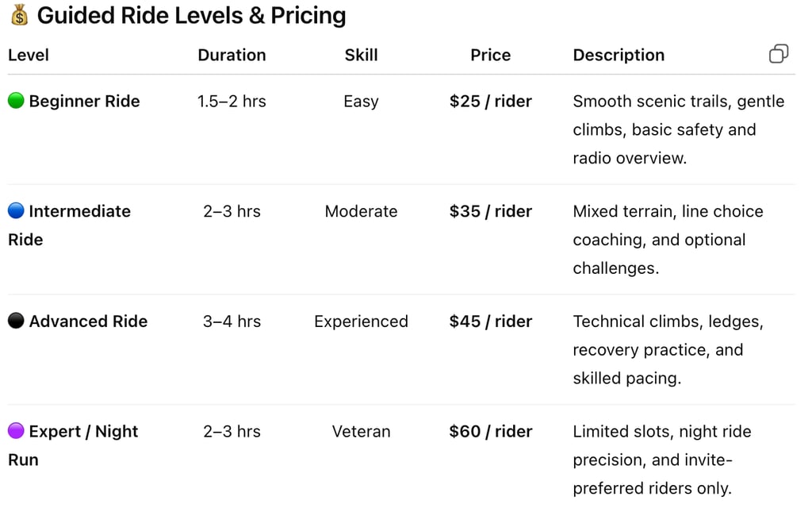Screen dimensions: 812x508
Task: Click the Guided Ride Levels & Pricing heading
Action: [x=192, y=15]
